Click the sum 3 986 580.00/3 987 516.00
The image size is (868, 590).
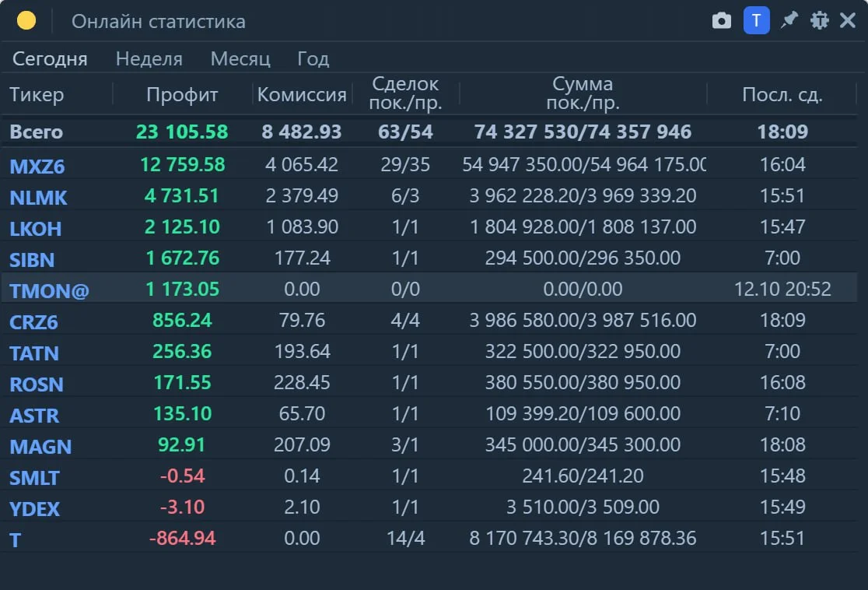pos(583,320)
